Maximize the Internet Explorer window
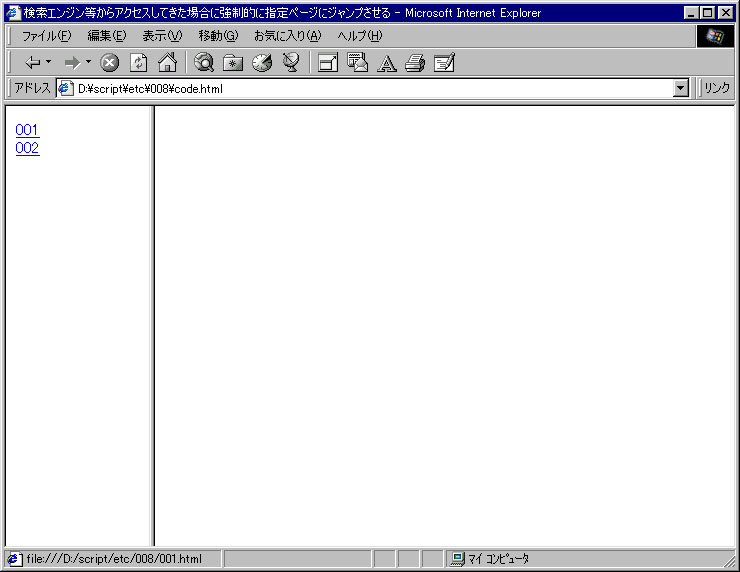This screenshot has width=740, height=572. coord(707,13)
